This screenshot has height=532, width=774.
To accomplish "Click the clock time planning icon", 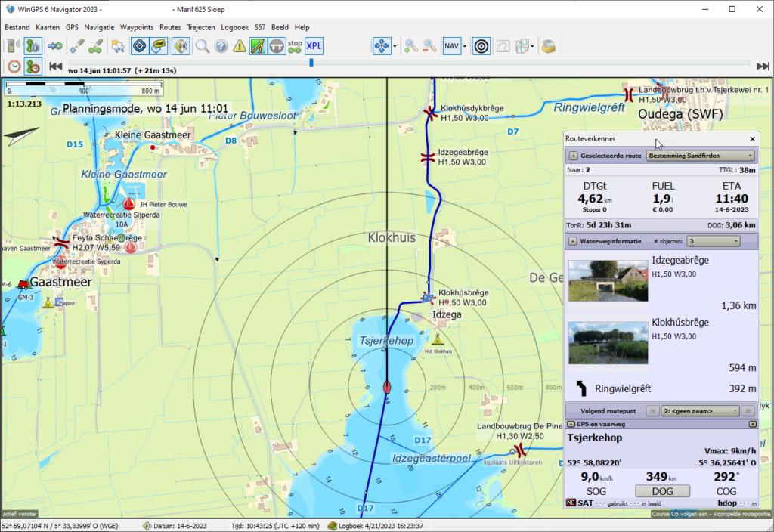I will (x=14, y=66).
